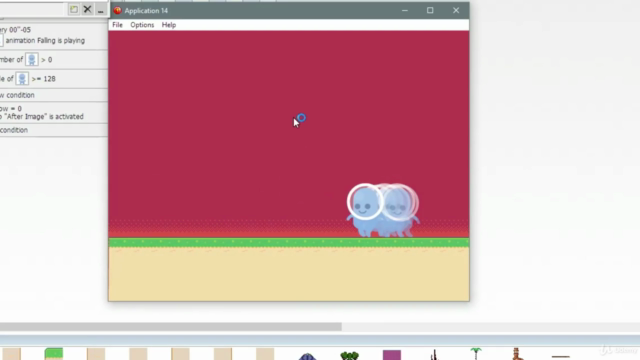Click the 'condition' row below After Image
This screenshot has width=640, height=360.
click(14, 130)
